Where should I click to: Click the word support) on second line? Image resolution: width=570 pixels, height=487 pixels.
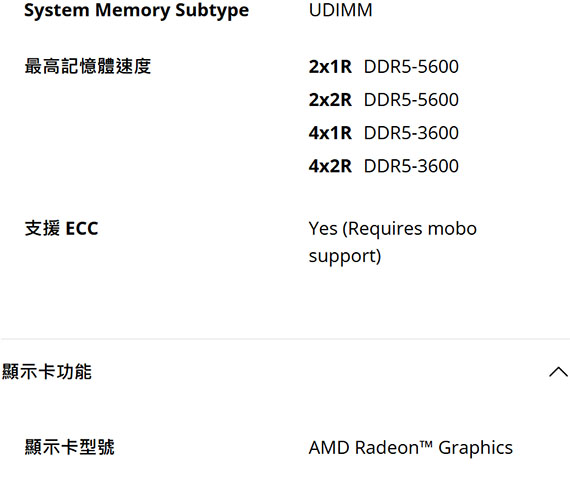point(345,257)
